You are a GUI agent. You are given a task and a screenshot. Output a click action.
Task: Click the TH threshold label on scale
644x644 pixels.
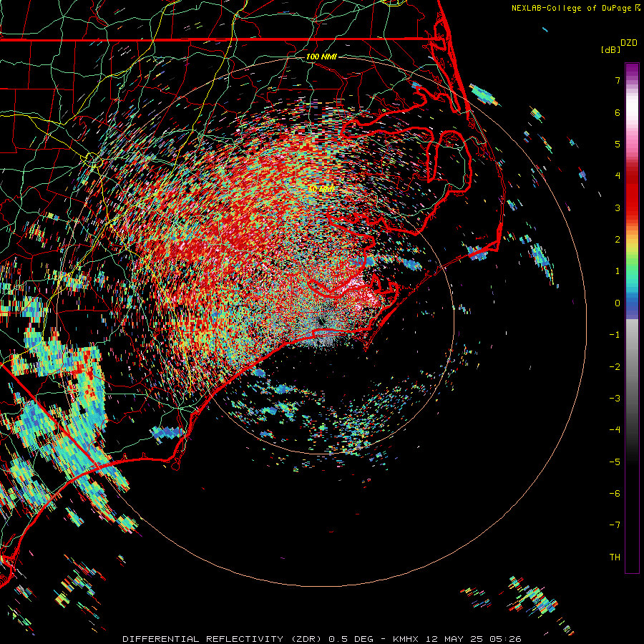pyautogui.click(x=615, y=557)
